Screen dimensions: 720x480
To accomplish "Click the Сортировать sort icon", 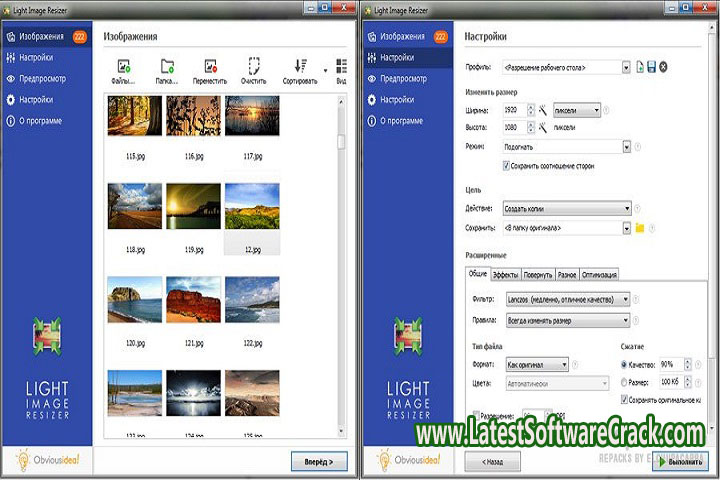I will (299, 67).
